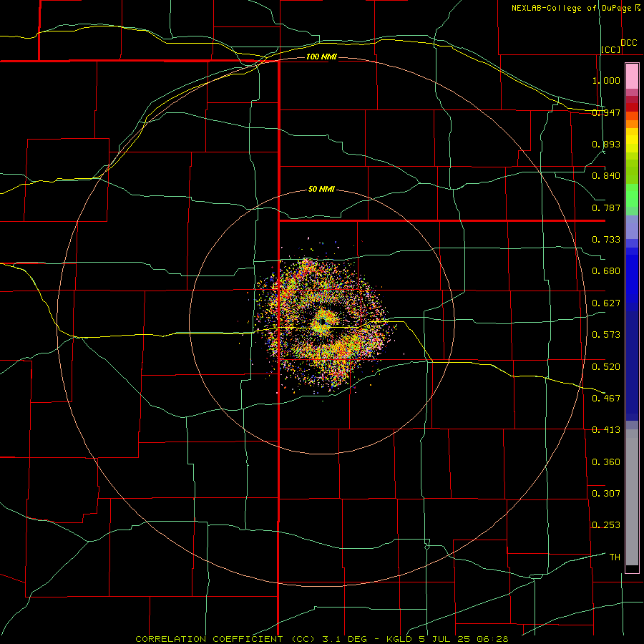The height and width of the screenshot is (644, 644).
Task: Pick the lavender band of the color bar
Action: [632, 227]
